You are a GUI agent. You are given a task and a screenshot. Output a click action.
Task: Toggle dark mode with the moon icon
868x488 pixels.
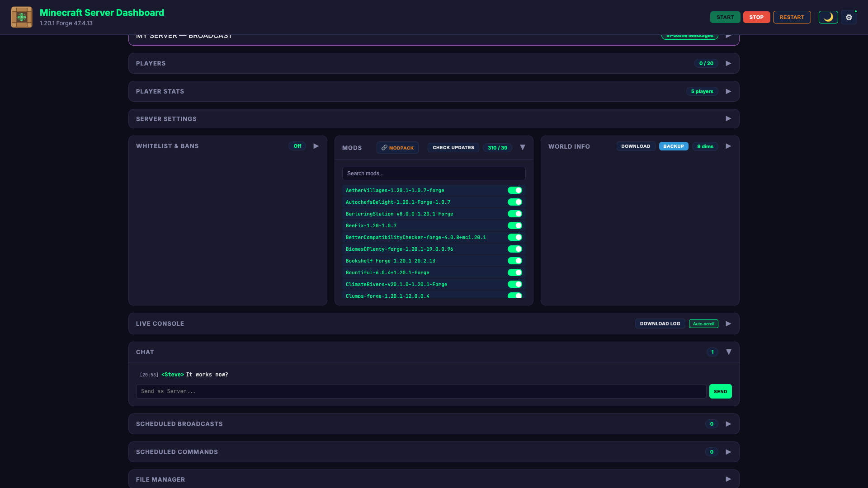click(828, 17)
